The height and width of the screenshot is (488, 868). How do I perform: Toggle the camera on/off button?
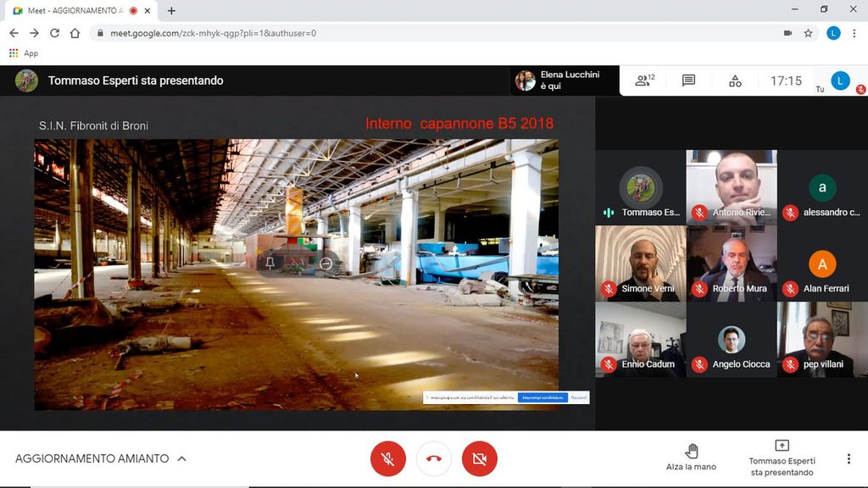tap(480, 458)
